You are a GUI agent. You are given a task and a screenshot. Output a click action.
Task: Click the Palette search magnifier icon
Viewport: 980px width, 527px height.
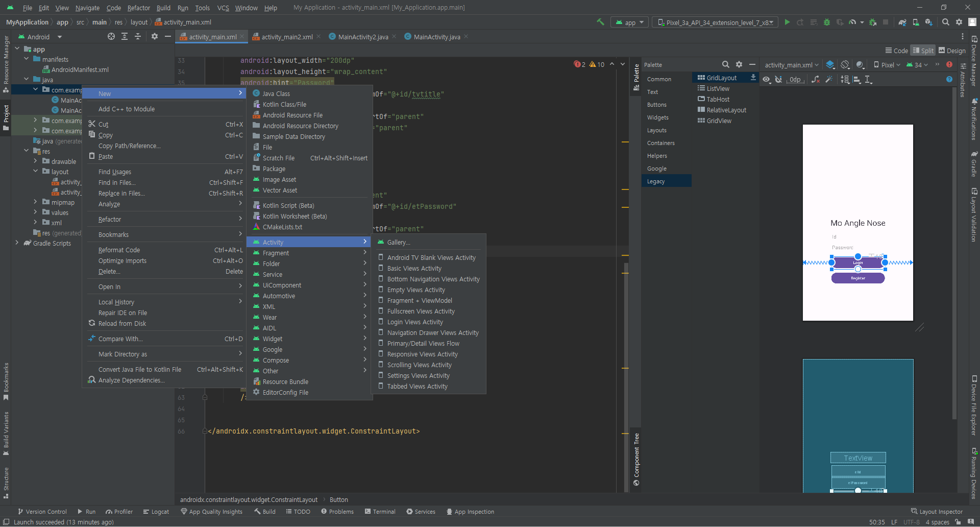pyautogui.click(x=725, y=65)
